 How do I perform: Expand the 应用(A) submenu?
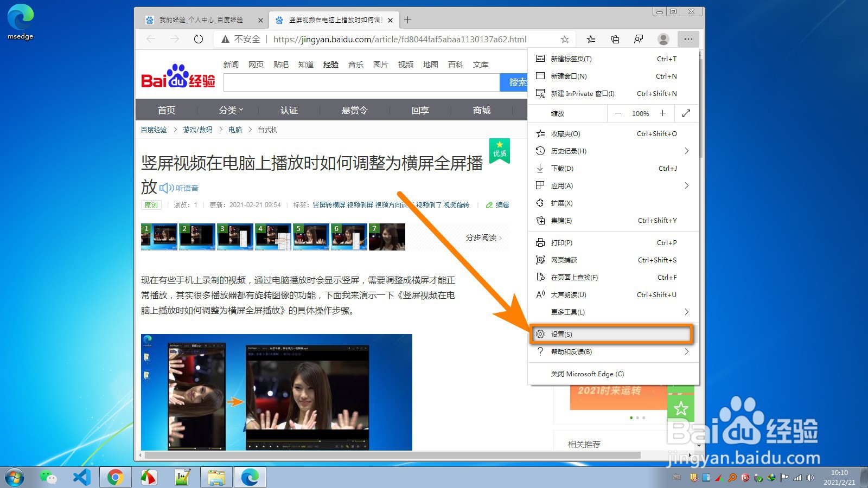(x=614, y=185)
